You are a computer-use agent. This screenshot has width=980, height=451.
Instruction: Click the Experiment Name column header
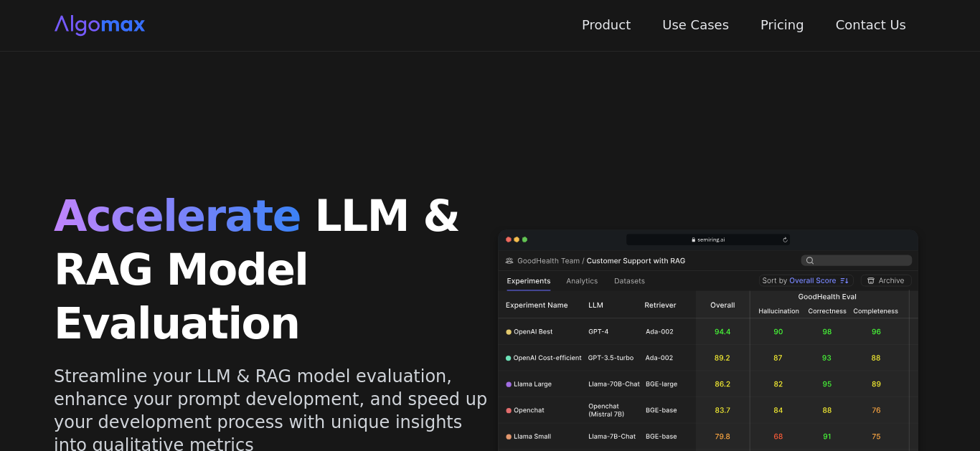coord(537,305)
